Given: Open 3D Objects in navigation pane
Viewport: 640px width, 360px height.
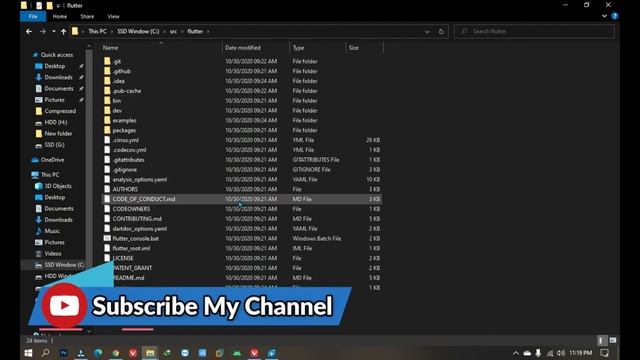Looking at the screenshot, I should coord(58,186).
